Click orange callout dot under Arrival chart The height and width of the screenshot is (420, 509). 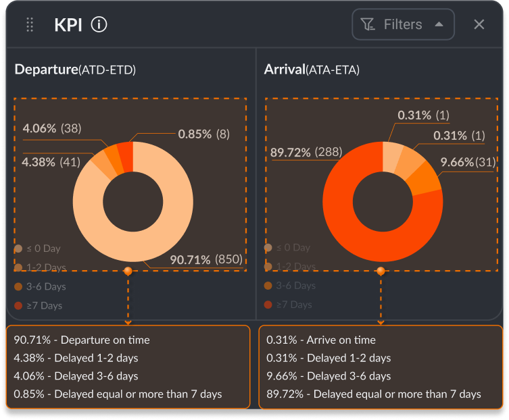381,271
